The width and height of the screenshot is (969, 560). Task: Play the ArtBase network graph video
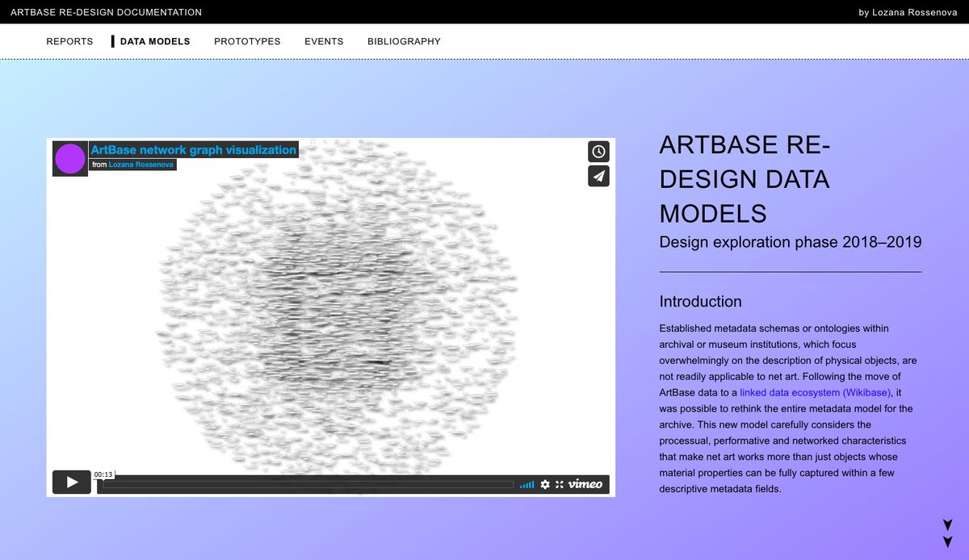point(72,482)
